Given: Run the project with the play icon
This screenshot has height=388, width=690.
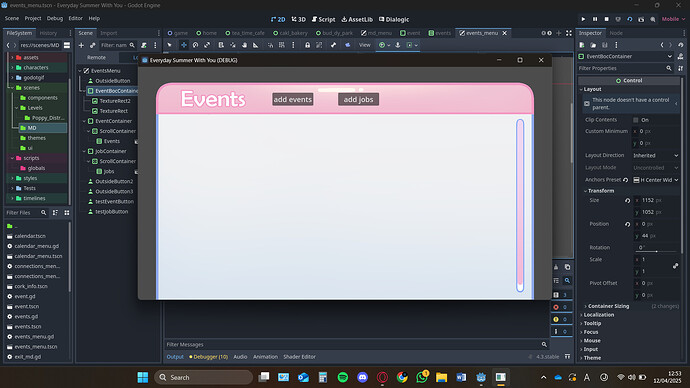Looking at the screenshot, I should point(583,19).
